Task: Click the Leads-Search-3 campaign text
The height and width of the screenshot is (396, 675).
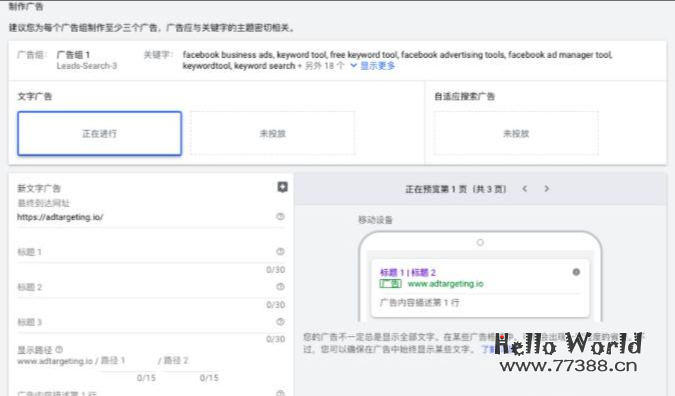Action: (87, 66)
